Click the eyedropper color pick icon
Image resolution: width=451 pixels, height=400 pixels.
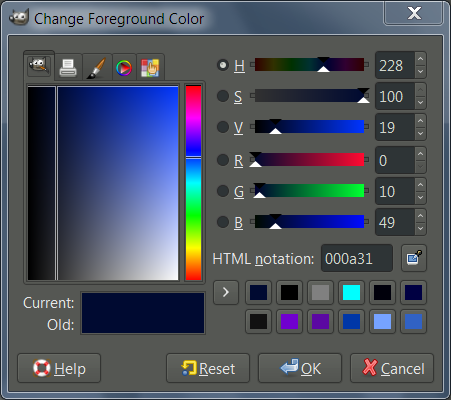(x=414, y=258)
